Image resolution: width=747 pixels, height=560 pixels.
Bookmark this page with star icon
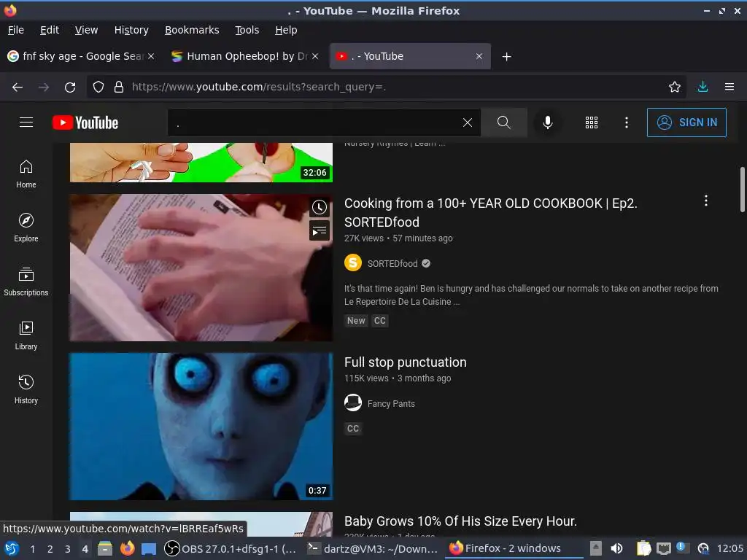[675, 87]
